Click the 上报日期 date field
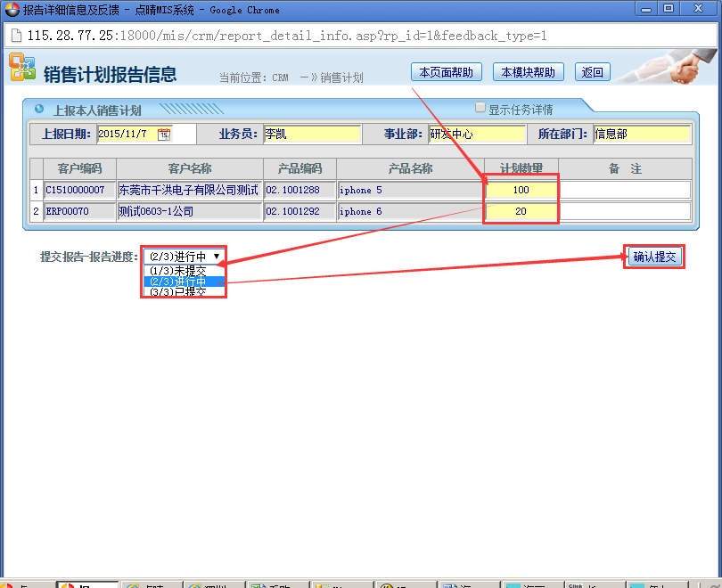Image resolution: width=722 pixels, height=588 pixels. tap(126, 135)
